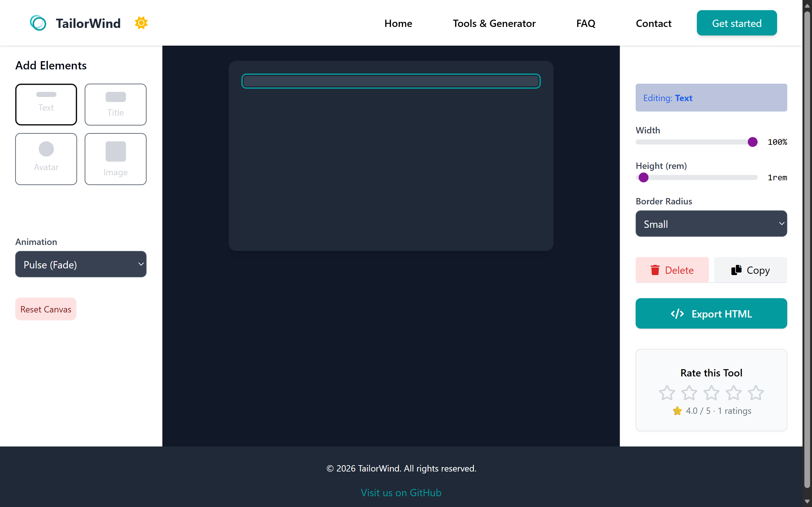Go to the FAQ page
This screenshot has width=812, height=507.
[x=586, y=23]
